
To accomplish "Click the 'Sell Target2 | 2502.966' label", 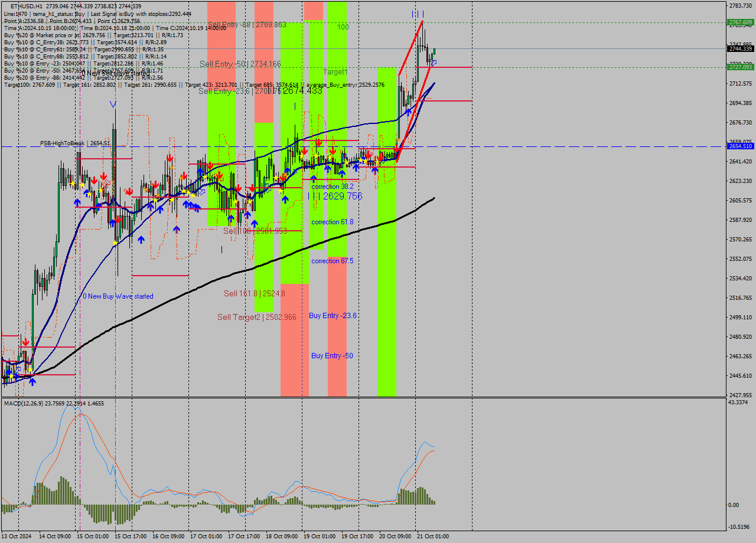I will (257, 317).
